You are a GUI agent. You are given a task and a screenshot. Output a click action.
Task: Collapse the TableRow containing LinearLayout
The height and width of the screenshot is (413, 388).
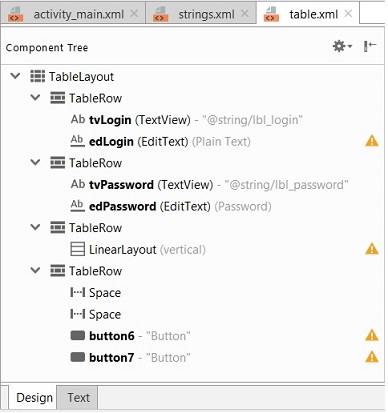(x=35, y=227)
